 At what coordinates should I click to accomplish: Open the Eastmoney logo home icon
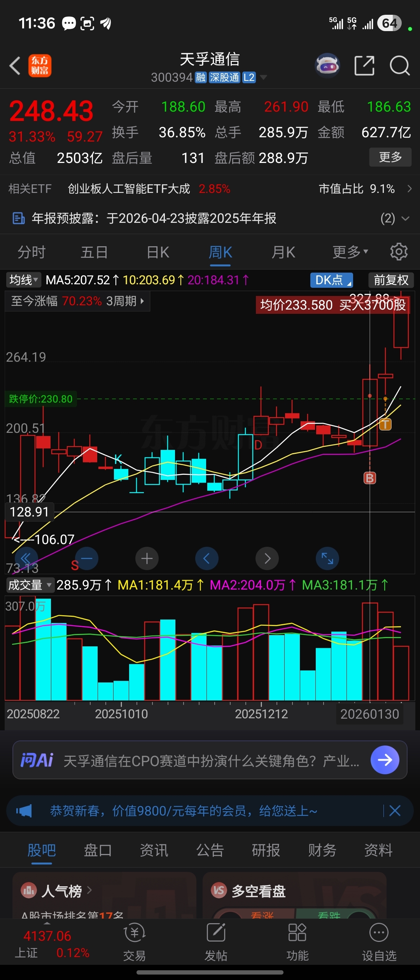click(40, 66)
